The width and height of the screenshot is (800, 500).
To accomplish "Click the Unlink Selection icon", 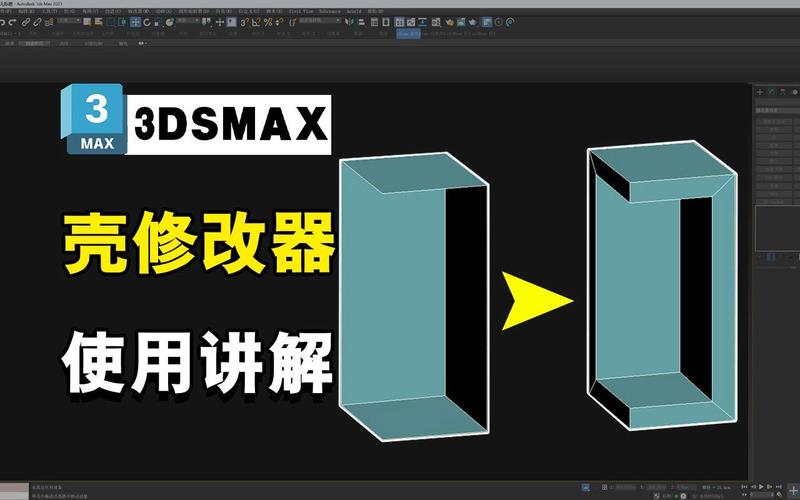I will click(x=37, y=22).
